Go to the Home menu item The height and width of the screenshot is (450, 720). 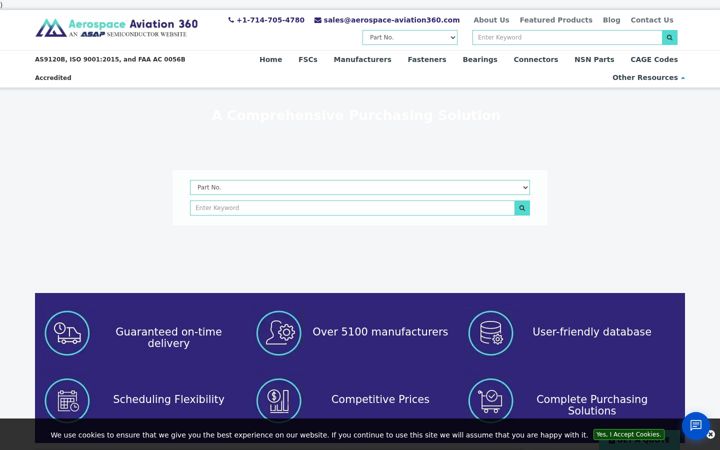pos(270,59)
